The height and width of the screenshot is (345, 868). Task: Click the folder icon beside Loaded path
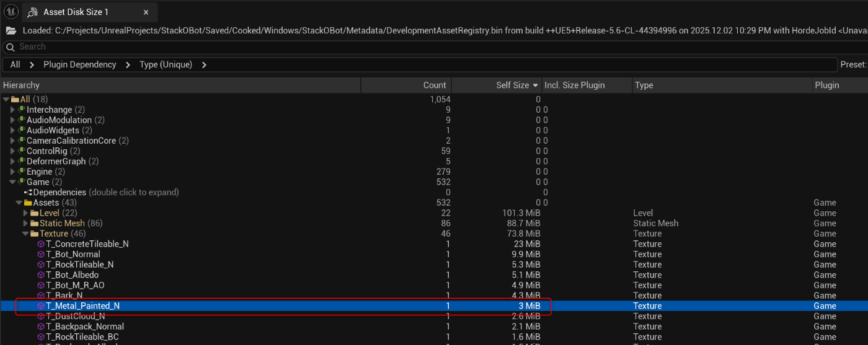(11, 30)
